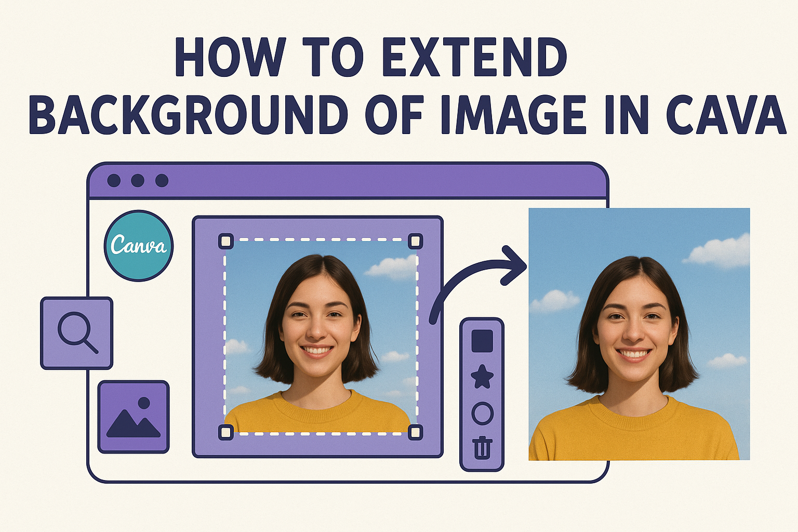
Task: Click the bottom-left crop handle
Action: [225, 432]
